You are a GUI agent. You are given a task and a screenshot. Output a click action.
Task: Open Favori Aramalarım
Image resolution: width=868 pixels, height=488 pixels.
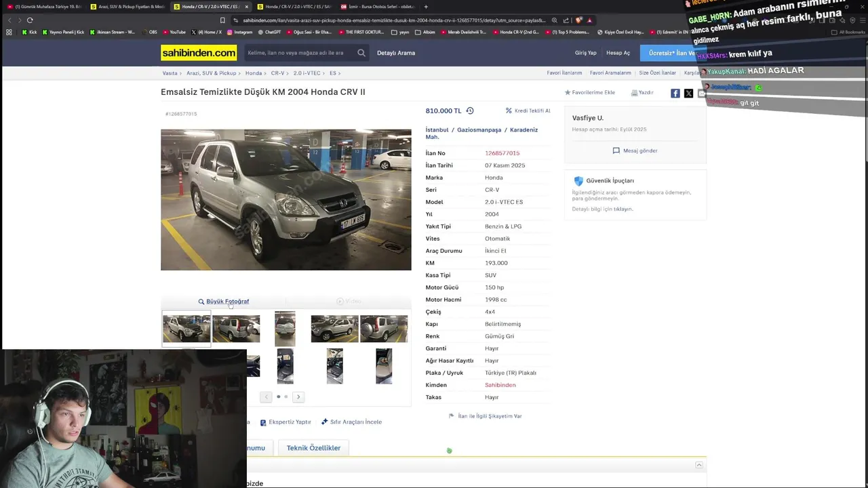[x=610, y=73]
